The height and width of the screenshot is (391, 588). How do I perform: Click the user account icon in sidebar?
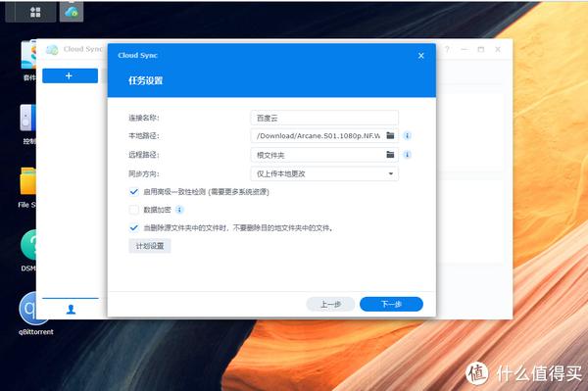click(71, 310)
